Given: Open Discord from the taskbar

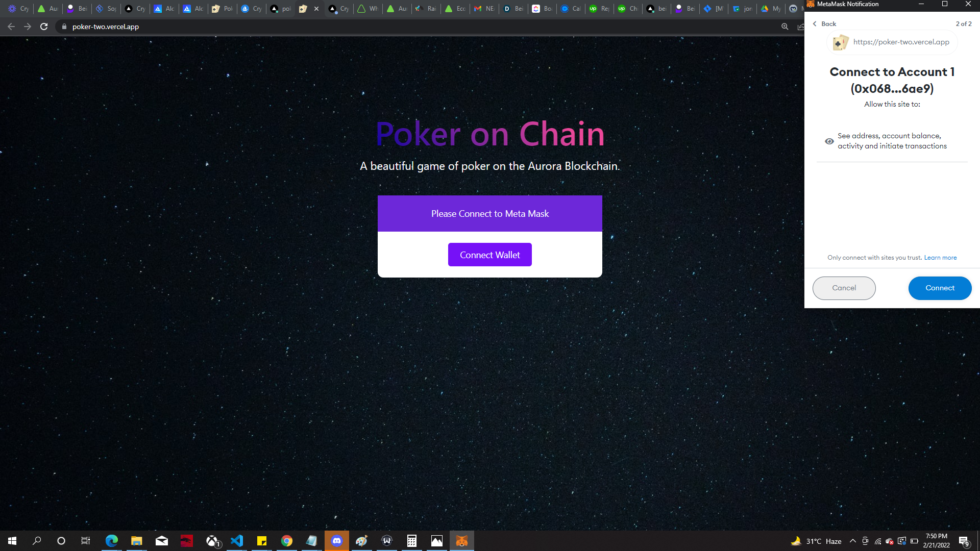Looking at the screenshot, I should [336, 541].
